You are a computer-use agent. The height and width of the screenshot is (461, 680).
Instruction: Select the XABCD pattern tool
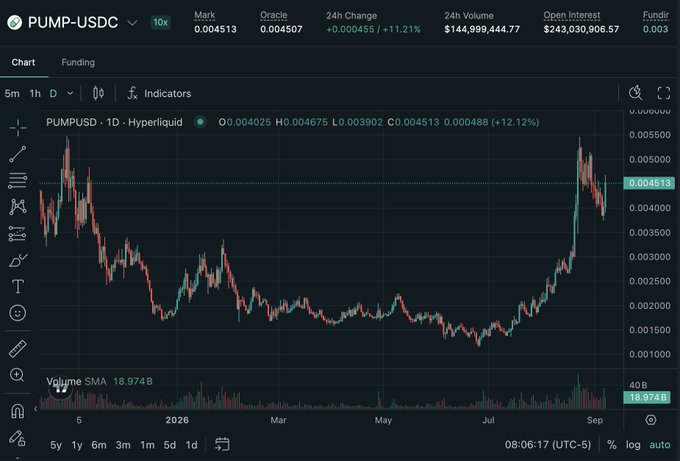pos(18,207)
